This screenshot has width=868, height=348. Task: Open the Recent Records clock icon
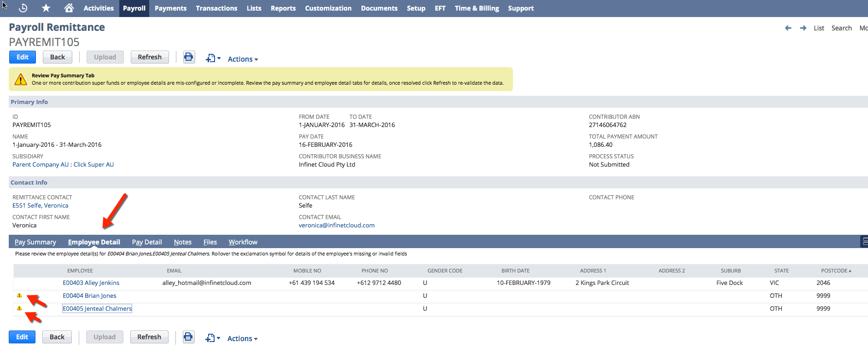click(x=23, y=8)
